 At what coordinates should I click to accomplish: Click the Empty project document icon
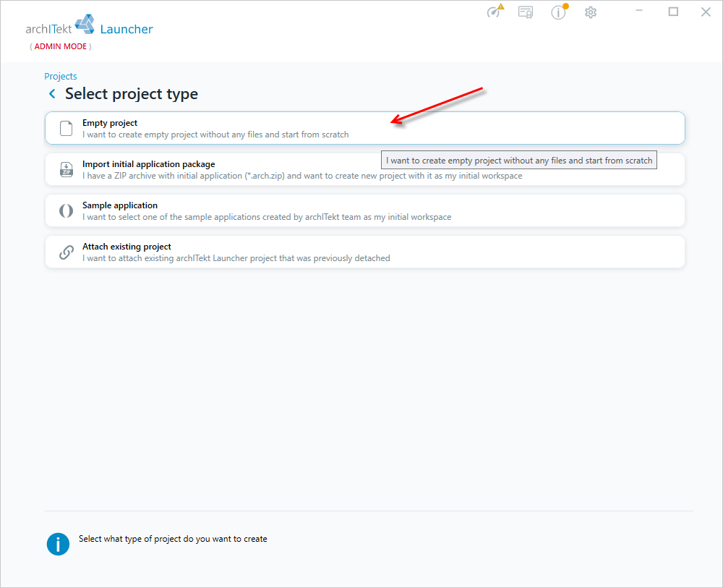(x=67, y=128)
